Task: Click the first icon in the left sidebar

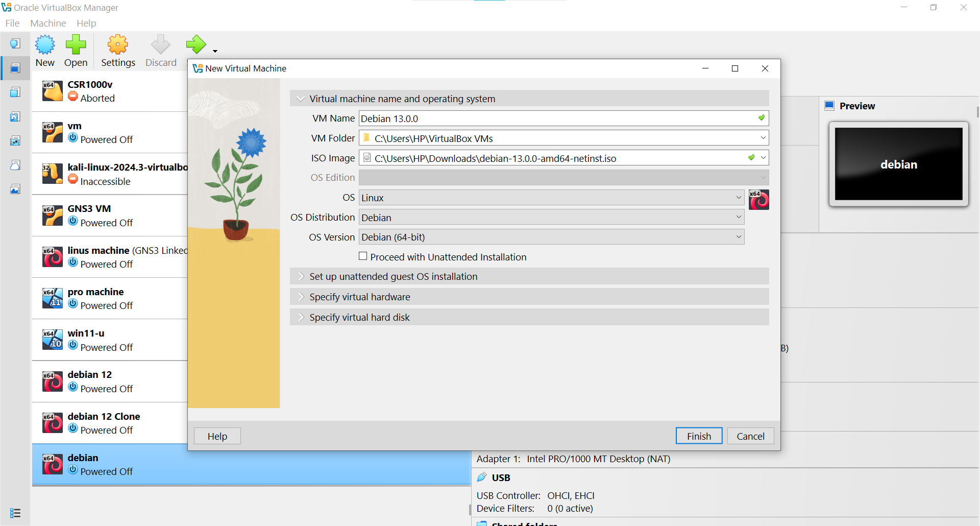Action: (15, 43)
